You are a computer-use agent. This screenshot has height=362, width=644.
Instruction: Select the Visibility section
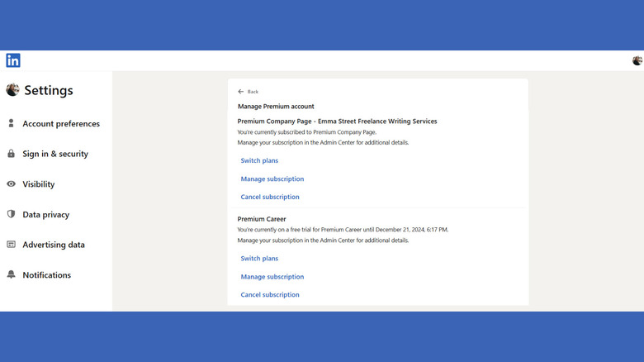point(38,184)
